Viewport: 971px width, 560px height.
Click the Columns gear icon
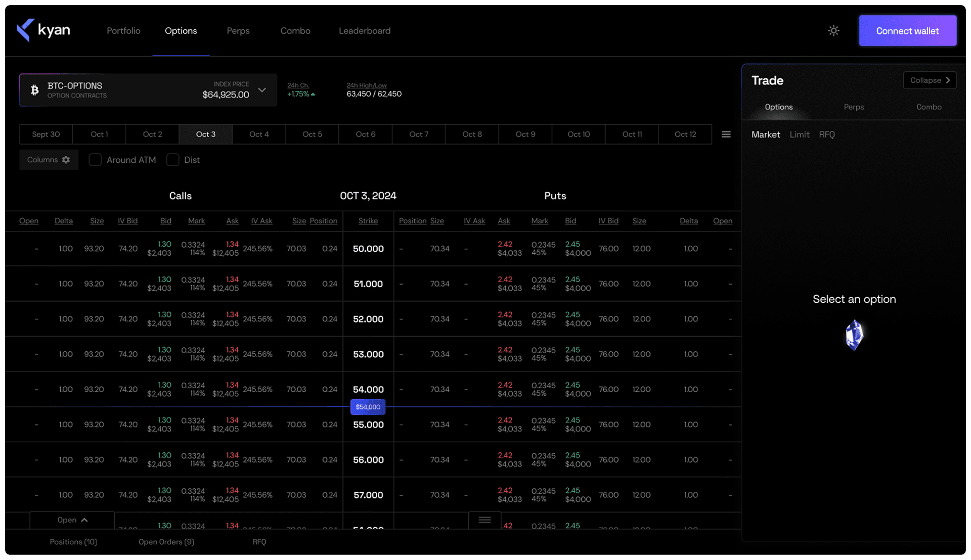pos(66,160)
